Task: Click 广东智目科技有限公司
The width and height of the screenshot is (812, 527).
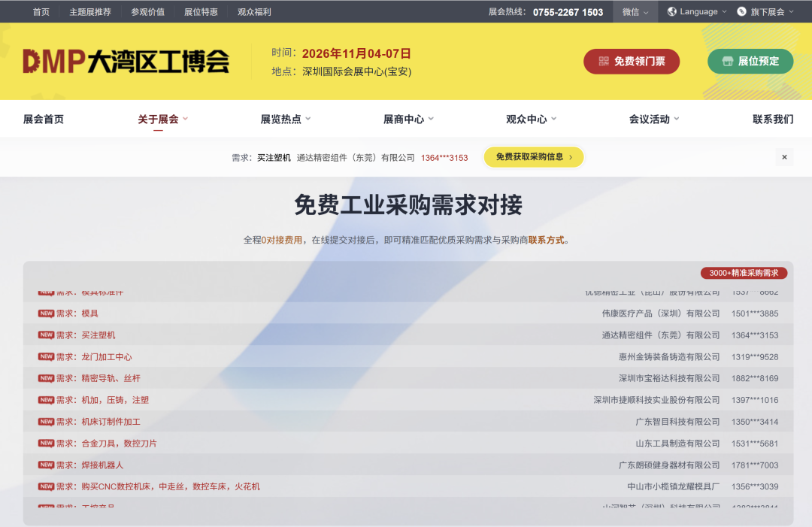Action: (677, 422)
